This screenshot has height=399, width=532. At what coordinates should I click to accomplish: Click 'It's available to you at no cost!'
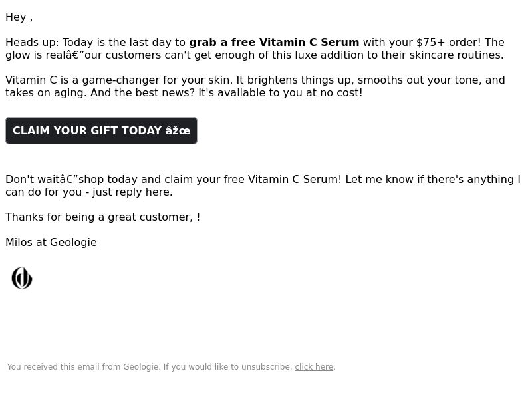pyautogui.click(x=280, y=92)
